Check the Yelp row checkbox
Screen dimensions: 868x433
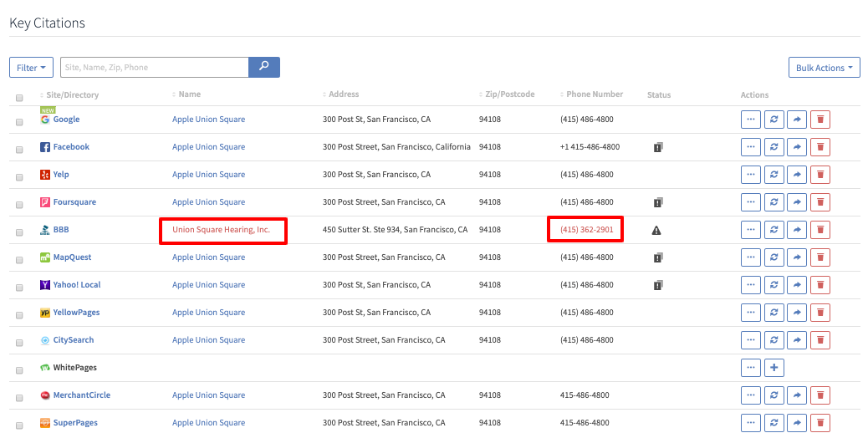pos(19,178)
